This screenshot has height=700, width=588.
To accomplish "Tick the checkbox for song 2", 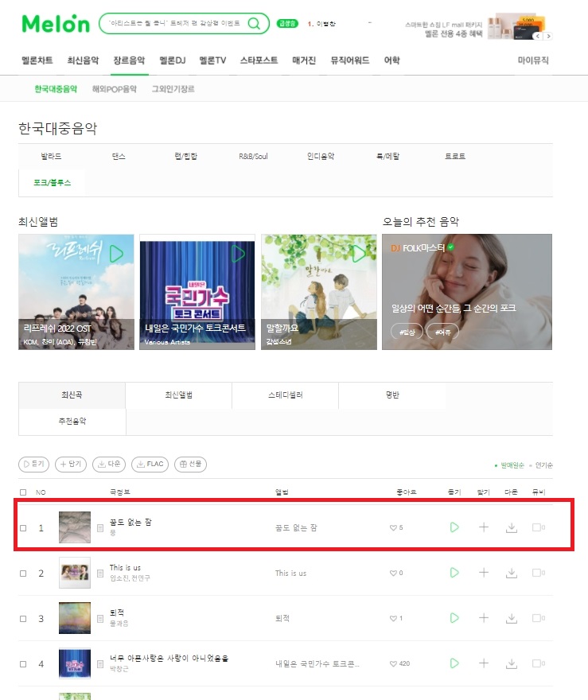I will click(23, 574).
